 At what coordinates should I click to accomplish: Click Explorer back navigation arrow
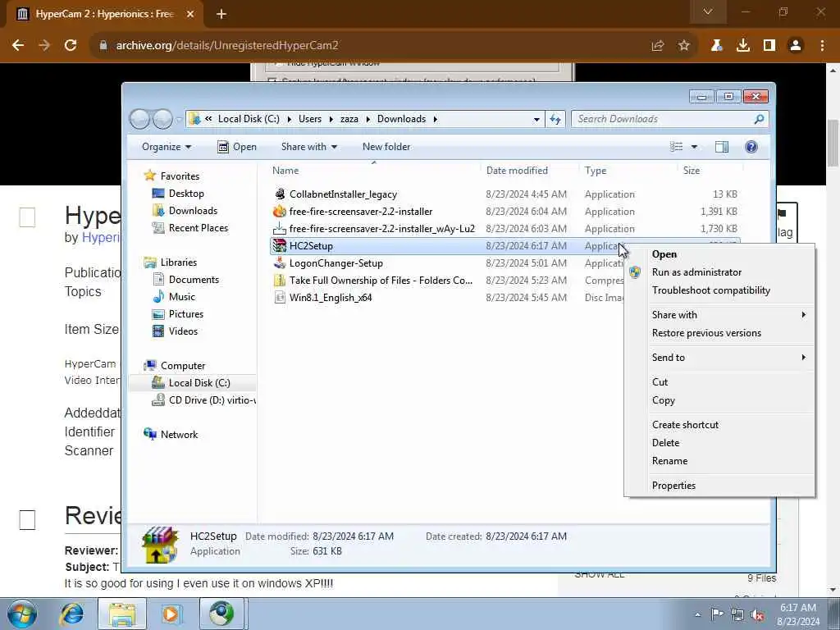pos(139,119)
